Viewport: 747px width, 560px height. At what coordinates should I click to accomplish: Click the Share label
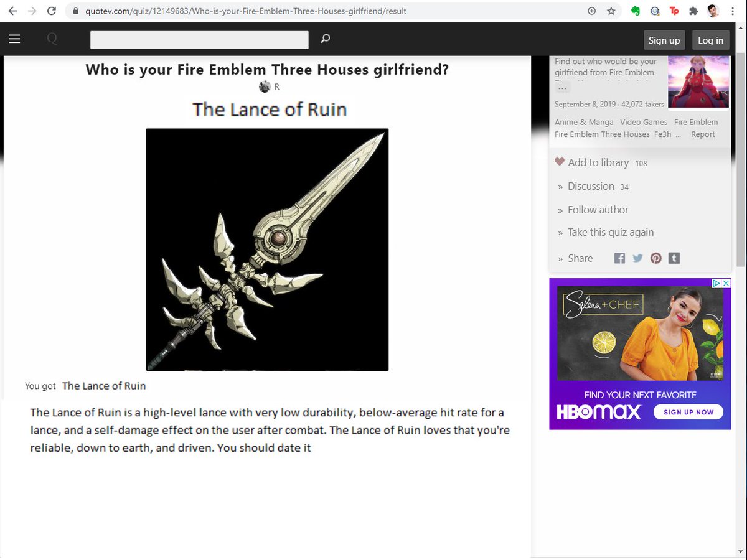point(580,258)
